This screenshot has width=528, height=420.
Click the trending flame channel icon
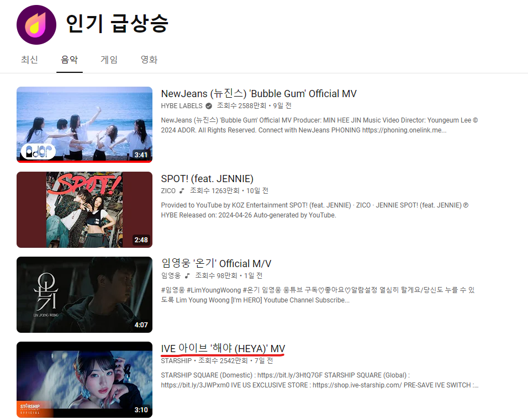36,25
